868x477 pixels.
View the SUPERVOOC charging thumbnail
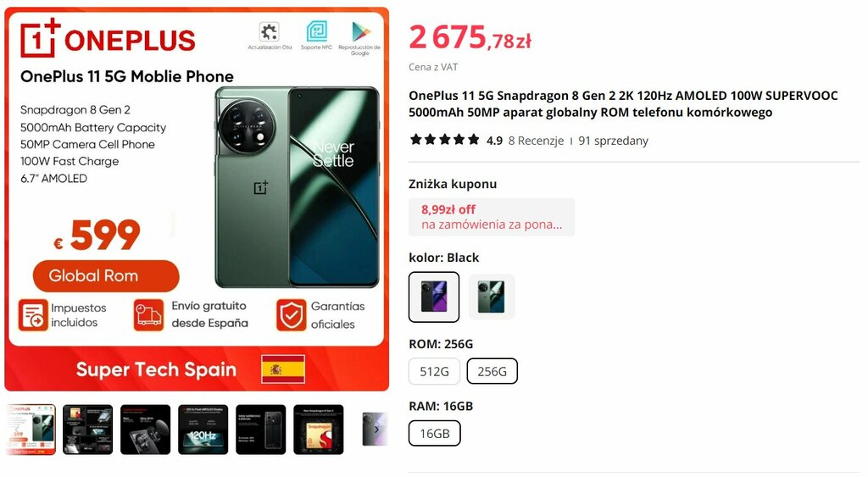(x=261, y=430)
